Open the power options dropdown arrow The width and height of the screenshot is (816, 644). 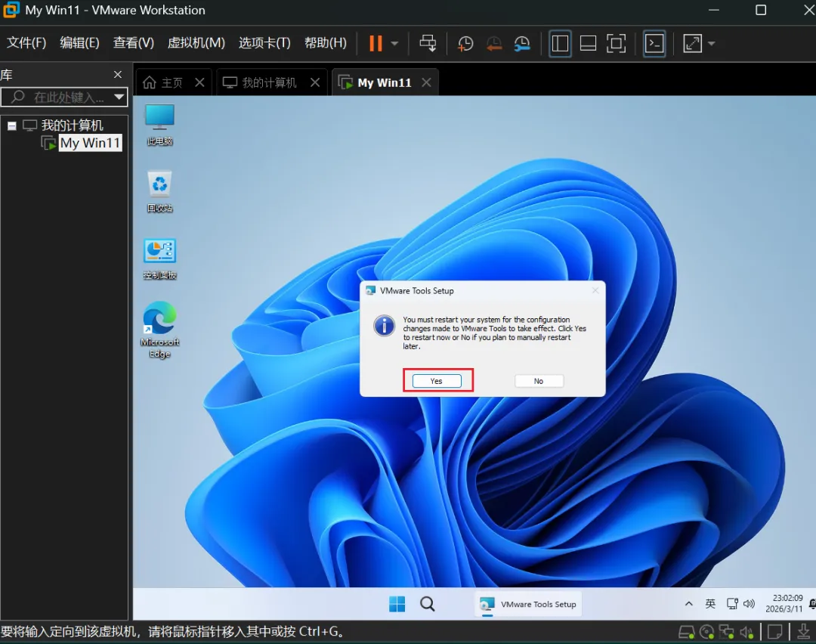point(394,44)
